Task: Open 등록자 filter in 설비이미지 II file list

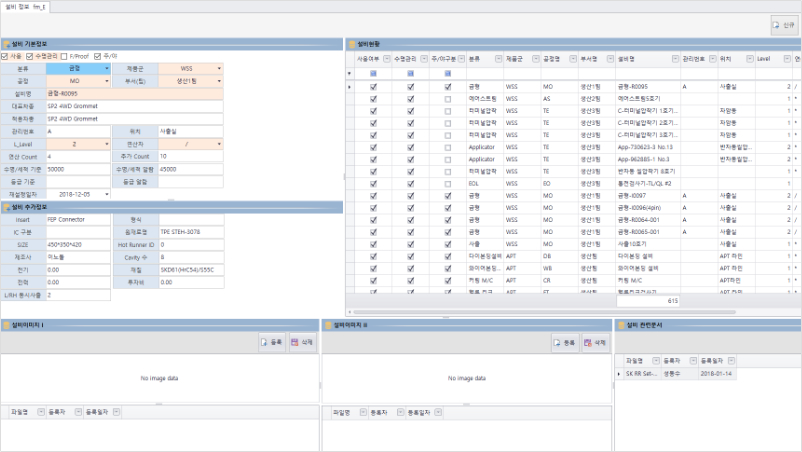Action: point(400,412)
